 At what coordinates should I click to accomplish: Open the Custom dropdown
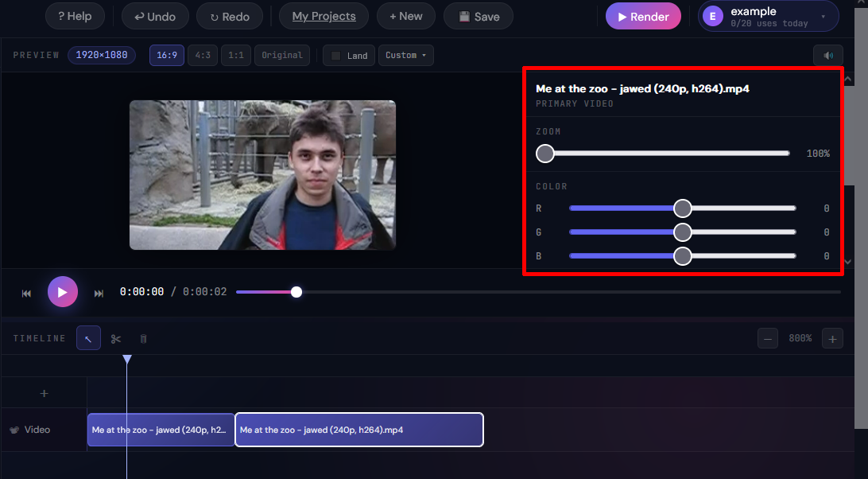406,56
